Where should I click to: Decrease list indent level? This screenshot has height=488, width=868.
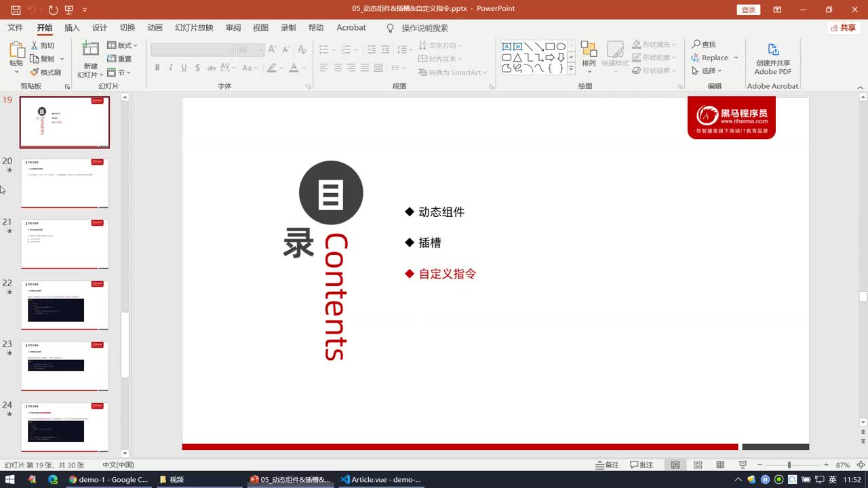click(x=372, y=49)
